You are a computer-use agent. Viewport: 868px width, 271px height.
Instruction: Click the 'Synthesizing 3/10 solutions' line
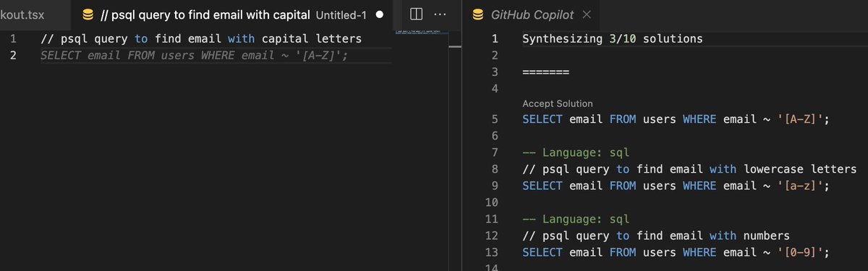pos(612,39)
